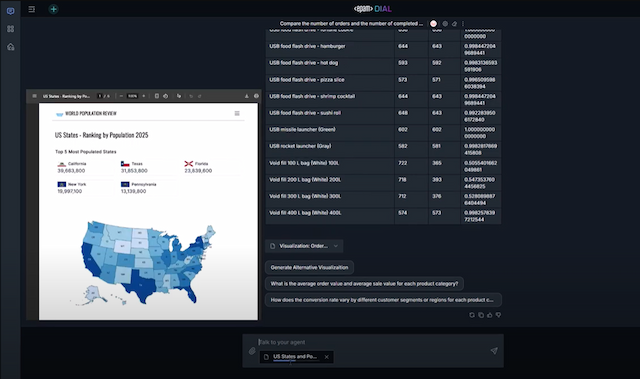The image size is (640, 379).
Task: Select the conversion rate by segments suggestion
Action: (383, 300)
